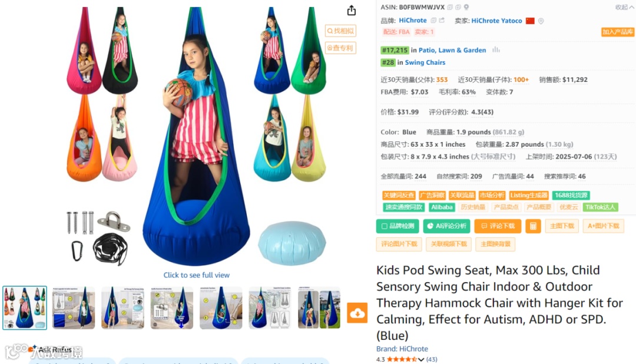
Task: Click the AI评论分析 button
Action: [x=446, y=226]
